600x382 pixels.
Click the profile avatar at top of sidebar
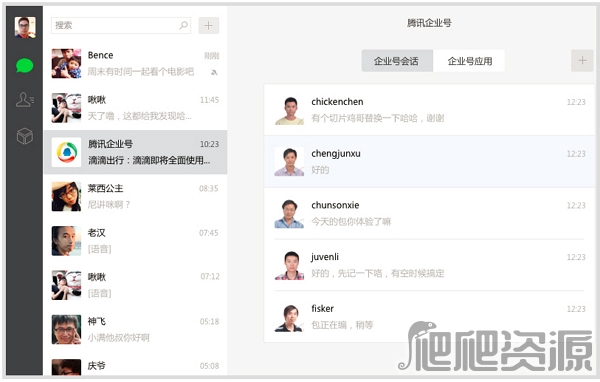click(25, 27)
